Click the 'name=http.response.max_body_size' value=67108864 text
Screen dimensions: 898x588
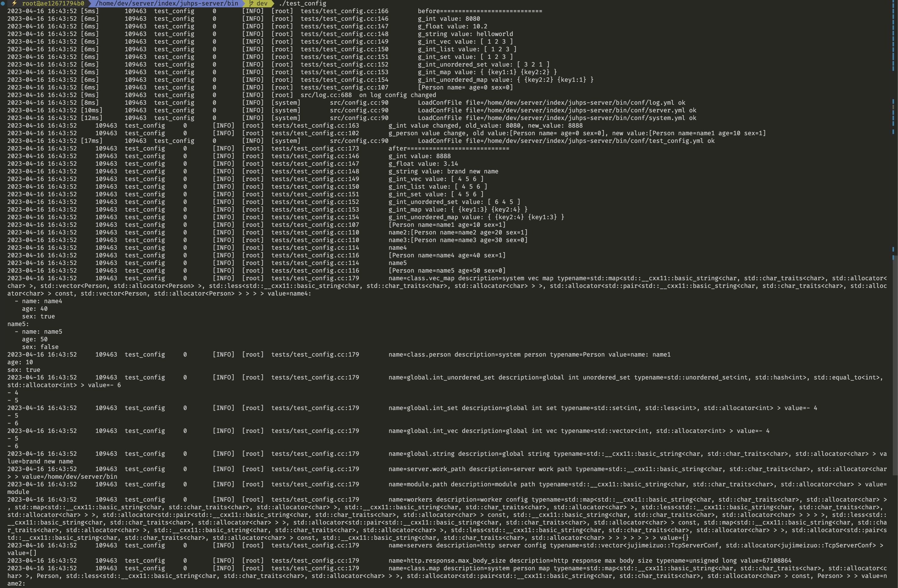tap(590, 561)
